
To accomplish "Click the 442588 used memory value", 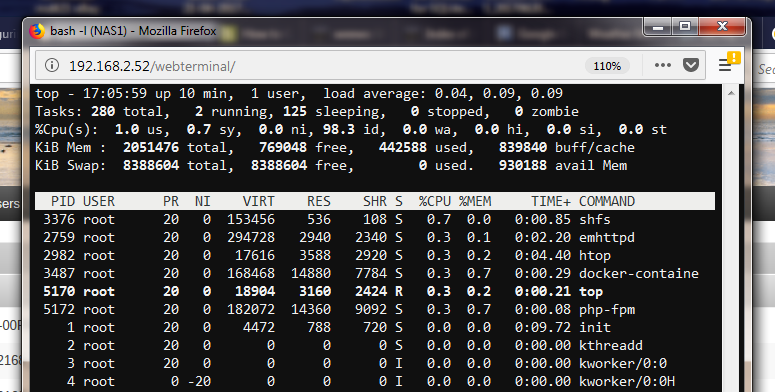I will (x=403, y=147).
